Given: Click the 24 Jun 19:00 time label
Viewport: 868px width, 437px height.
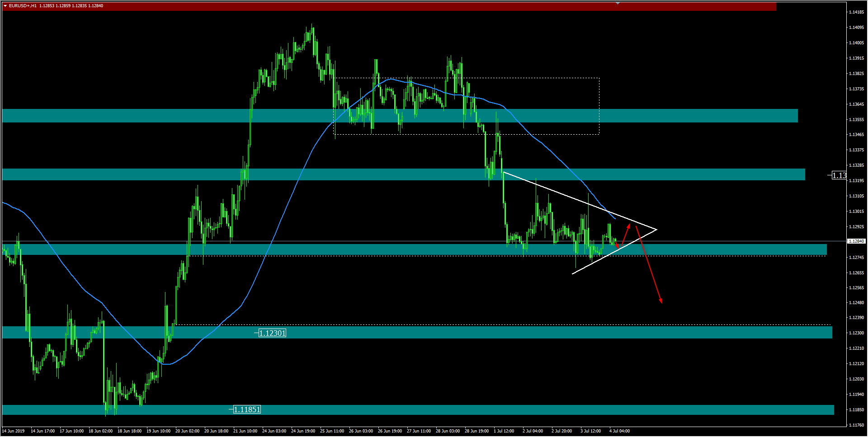Looking at the screenshot, I should coord(303,431).
